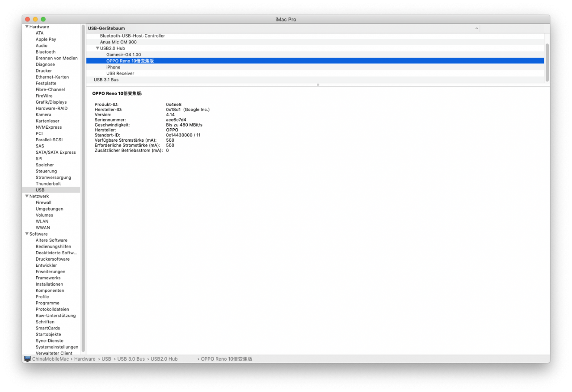The height and width of the screenshot is (392, 572).
Task: Open the Audio hardware entry
Action: pos(42,46)
